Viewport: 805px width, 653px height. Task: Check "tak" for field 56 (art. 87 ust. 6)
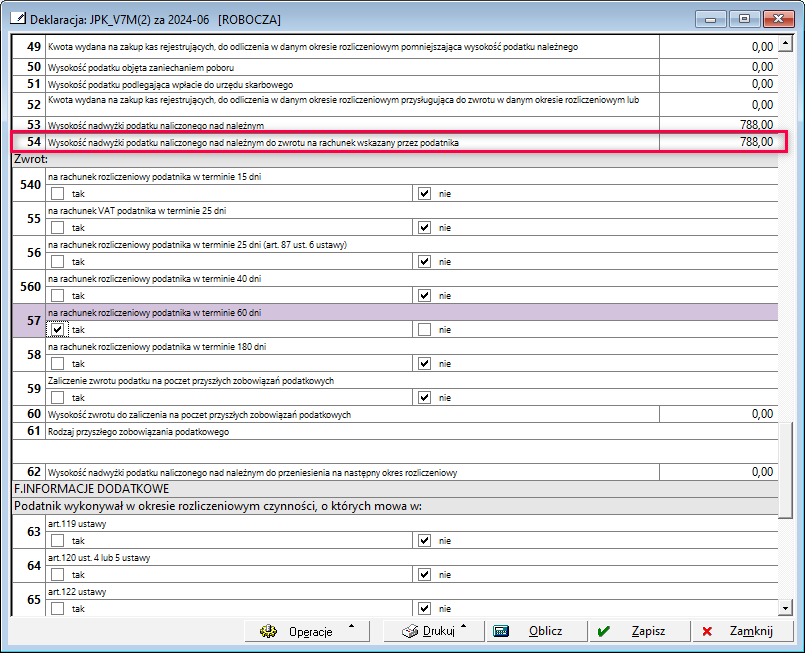[58, 262]
